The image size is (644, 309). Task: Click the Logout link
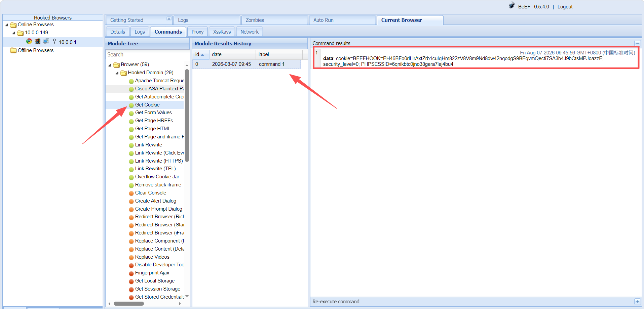coord(565,7)
